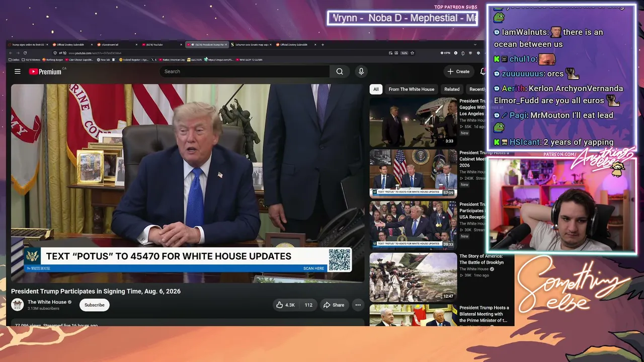Open a new browser tab
The height and width of the screenshot is (362, 644).
323,44
